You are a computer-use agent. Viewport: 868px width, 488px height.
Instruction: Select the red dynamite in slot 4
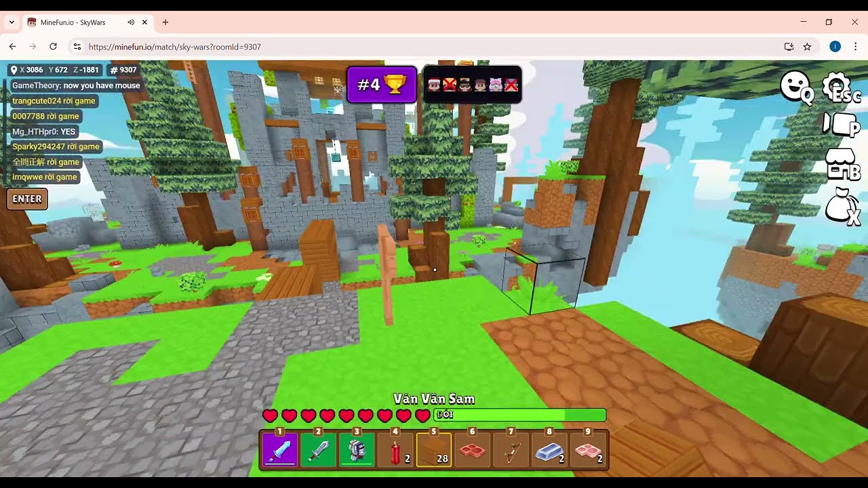396,449
